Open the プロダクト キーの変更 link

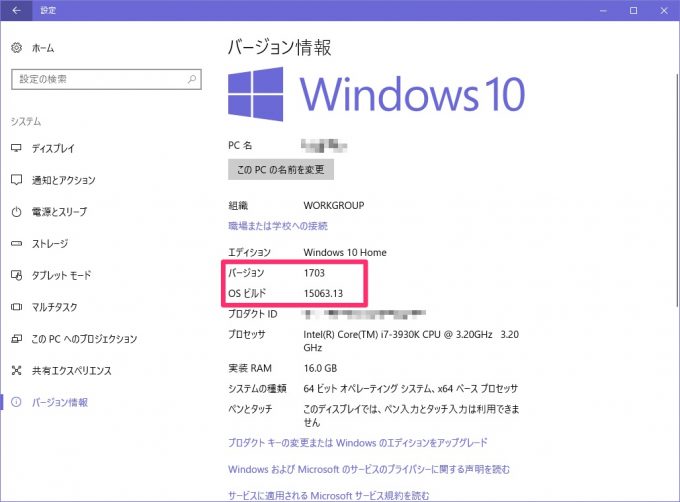(x=358, y=443)
